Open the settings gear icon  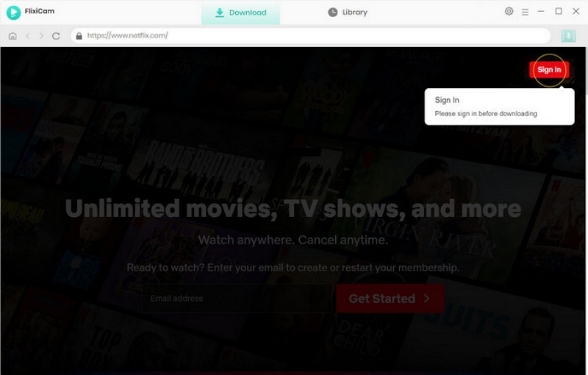coord(509,11)
